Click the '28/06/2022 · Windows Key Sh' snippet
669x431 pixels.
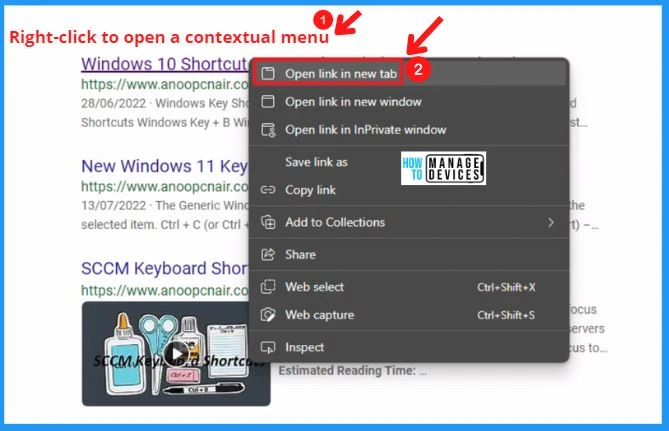point(165,103)
